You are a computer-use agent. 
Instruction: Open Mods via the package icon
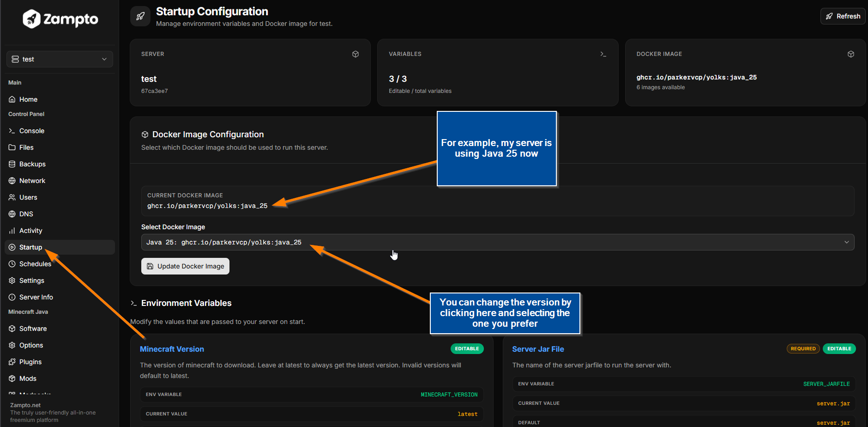[x=12, y=378]
